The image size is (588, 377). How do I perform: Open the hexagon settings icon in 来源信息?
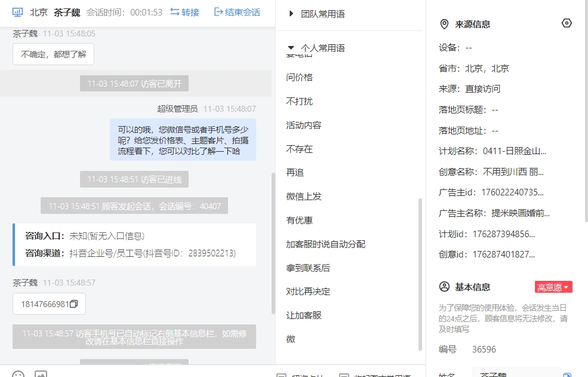tap(567, 23)
